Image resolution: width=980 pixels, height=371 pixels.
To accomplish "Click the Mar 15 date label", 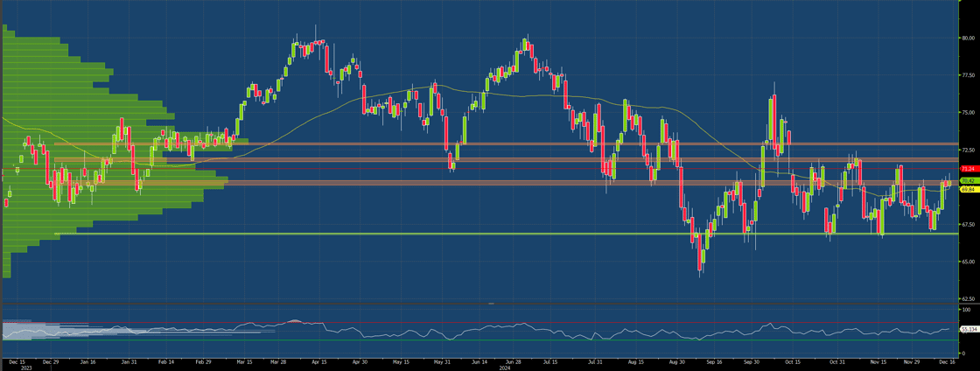I will pos(245,361).
